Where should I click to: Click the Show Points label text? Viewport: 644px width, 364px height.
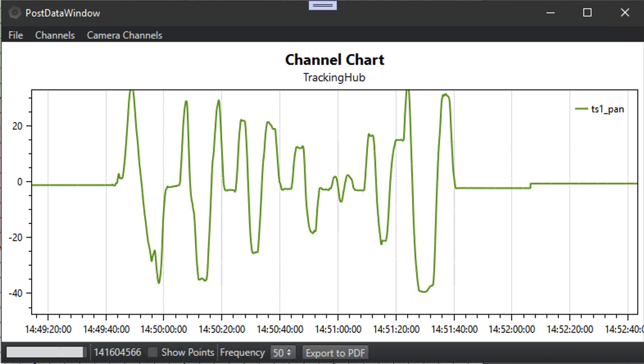pos(188,352)
